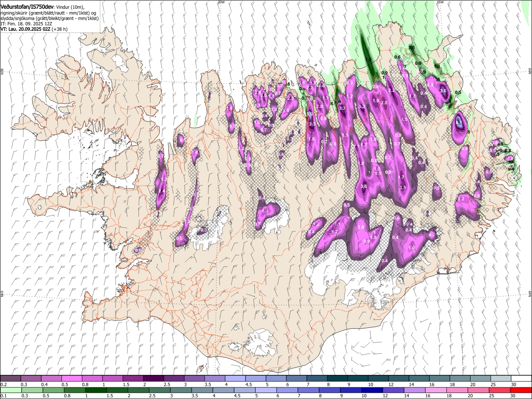This screenshot has width=532, height=399.
Task: Pick the rain legend swatch labelled 2.5
Action: (x=160, y=390)
